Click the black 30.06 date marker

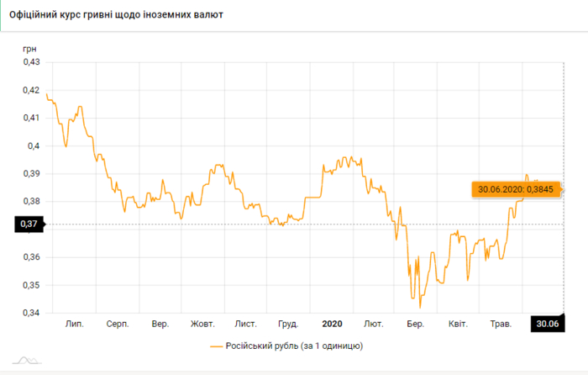(x=546, y=324)
